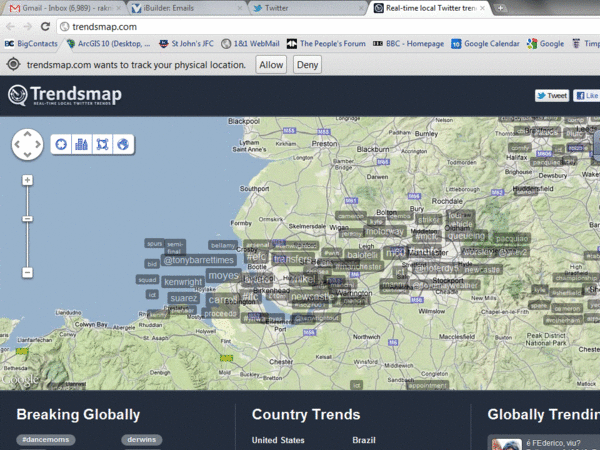Image resolution: width=600 pixels, height=450 pixels.
Task: Zoom in with the plus button
Action: coord(27,180)
